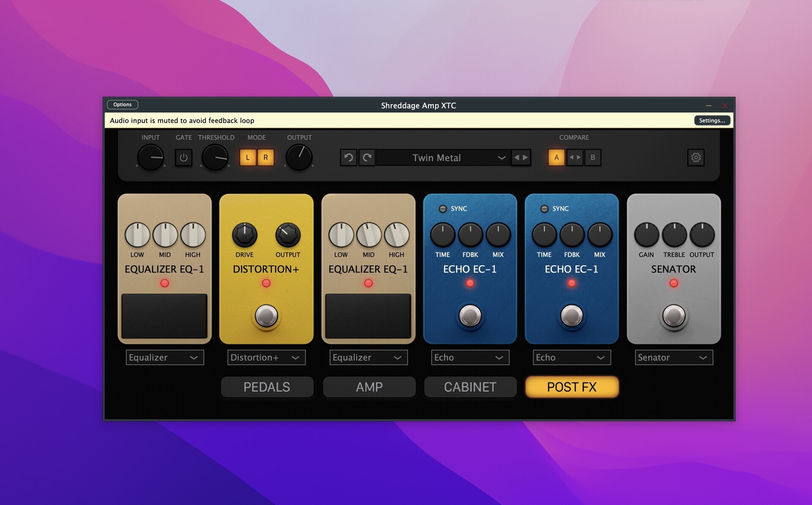Click the TREBLE knob on Senator pedal
This screenshot has height=505, width=812.
tap(674, 235)
